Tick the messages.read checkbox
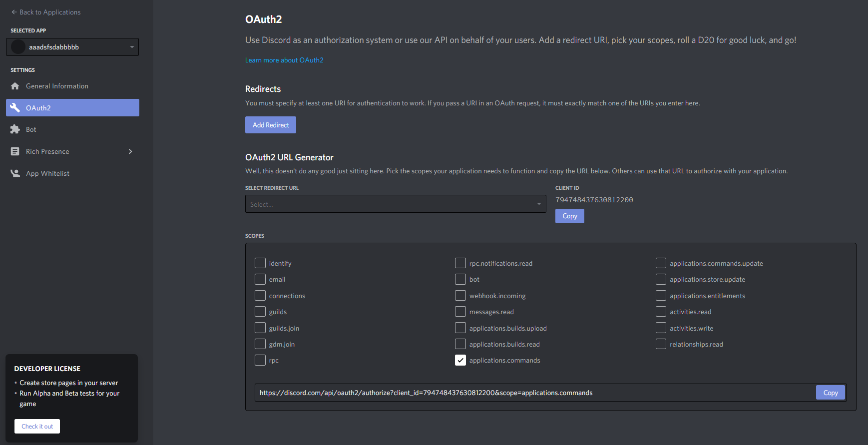 click(x=460, y=312)
